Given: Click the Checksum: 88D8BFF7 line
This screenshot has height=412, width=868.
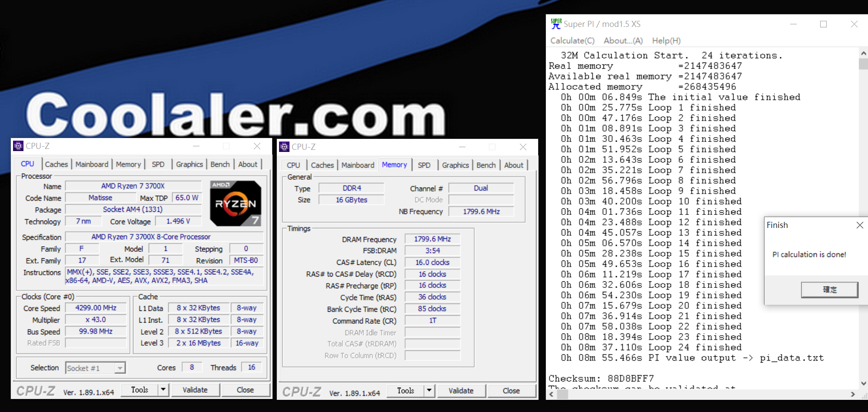Looking at the screenshot, I should [601, 379].
